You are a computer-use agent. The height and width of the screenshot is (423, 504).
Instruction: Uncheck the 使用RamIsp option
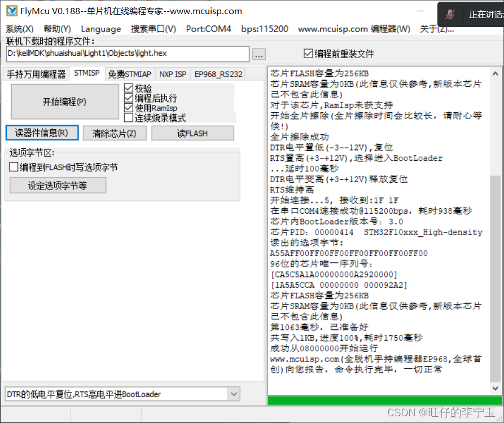tap(129, 107)
